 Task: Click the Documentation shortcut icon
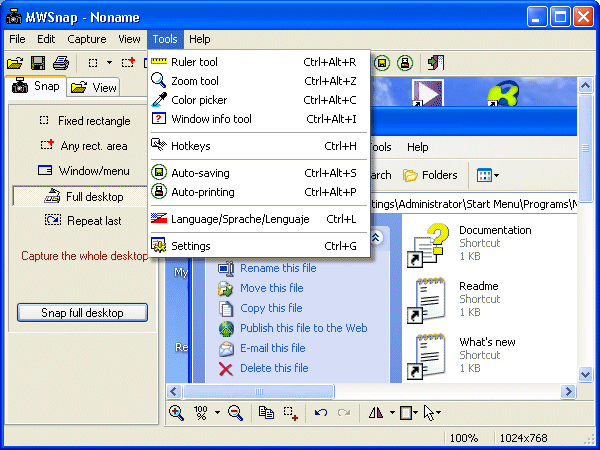coord(428,245)
